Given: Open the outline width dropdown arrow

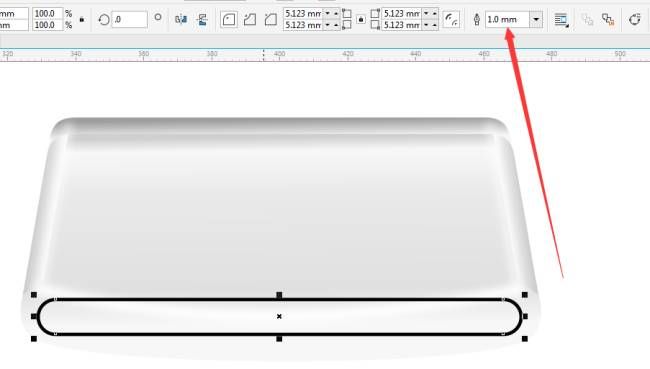Looking at the screenshot, I should click(x=536, y=19).
